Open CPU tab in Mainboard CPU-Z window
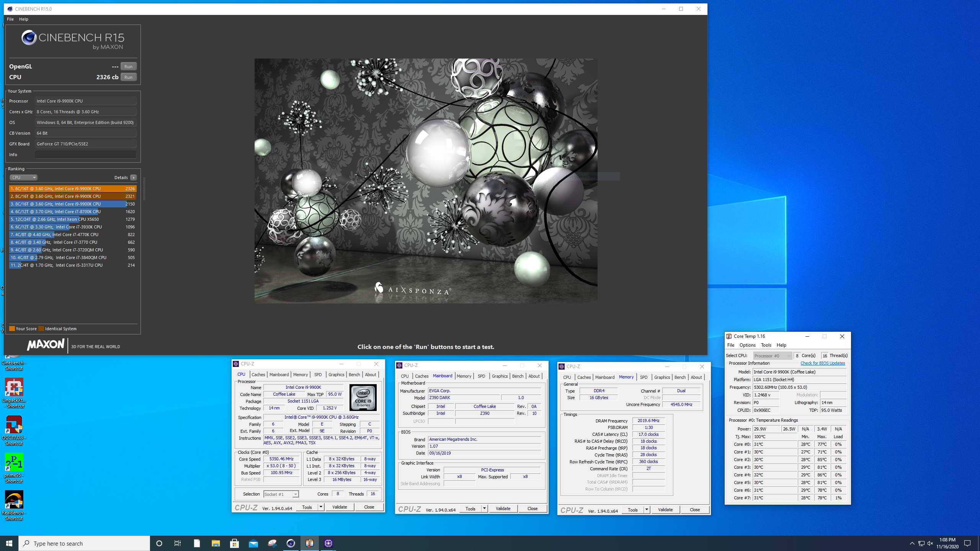Screen dimensions: 980x551 point(405,376)
